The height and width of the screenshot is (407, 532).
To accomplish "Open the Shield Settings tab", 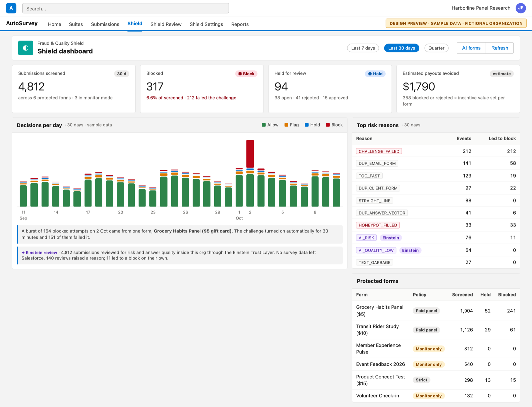I will [206, 24].
